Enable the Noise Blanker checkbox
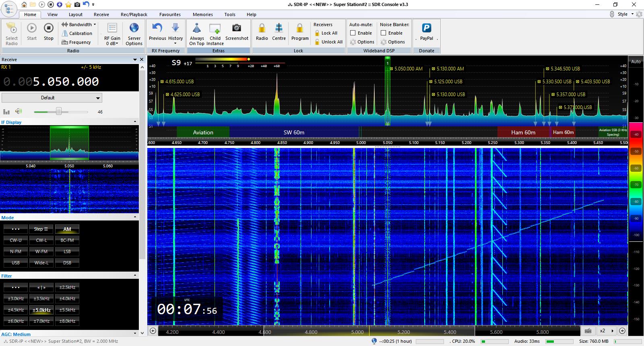This screenshot has width=644, height=346. 384,33
